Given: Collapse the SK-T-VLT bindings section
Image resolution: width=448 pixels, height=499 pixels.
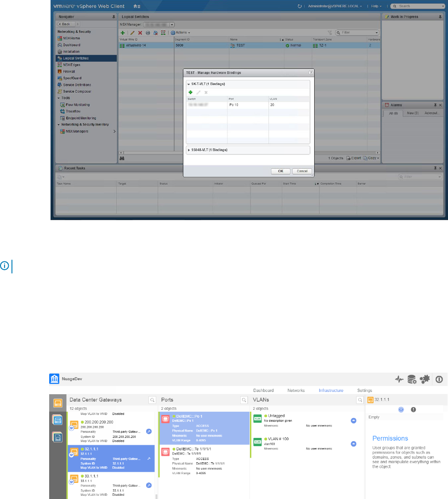Looking at the screenshot, I should tap(189, 84).
